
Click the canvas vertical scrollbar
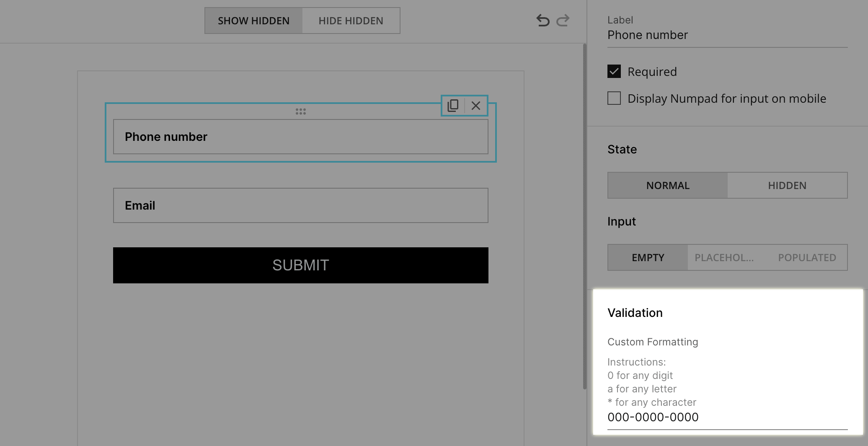585,216
